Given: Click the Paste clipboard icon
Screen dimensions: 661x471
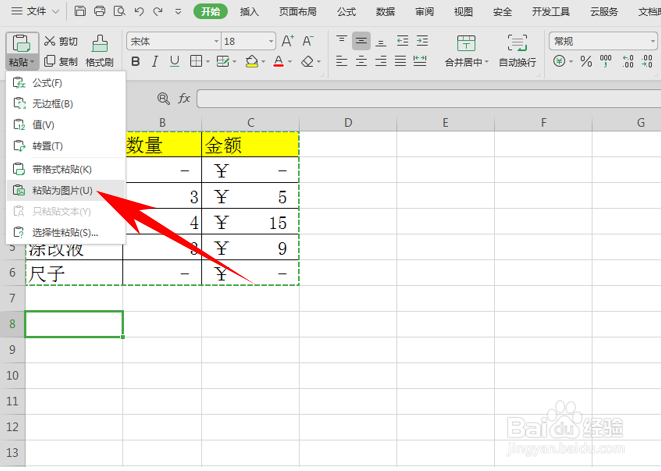Looking at the screenshot, I should 21,43.
